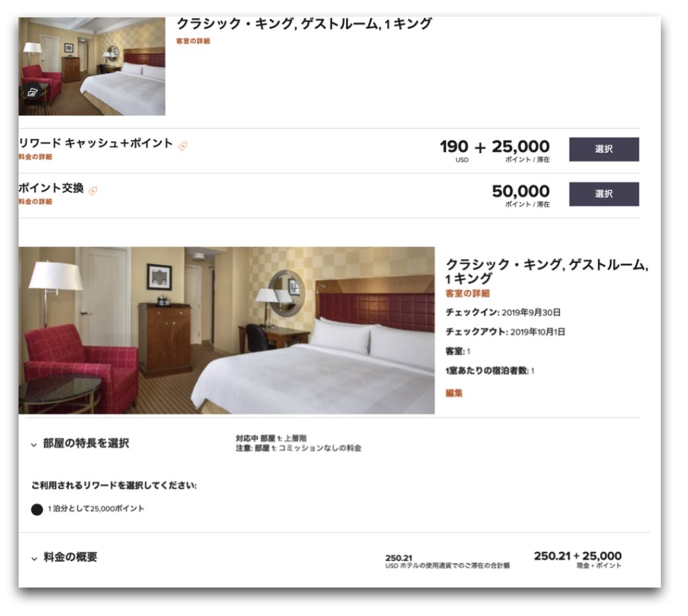
Task: Open 料金の詳細 under リワード キャッシュ+ポイント
Action: [35, 157]
